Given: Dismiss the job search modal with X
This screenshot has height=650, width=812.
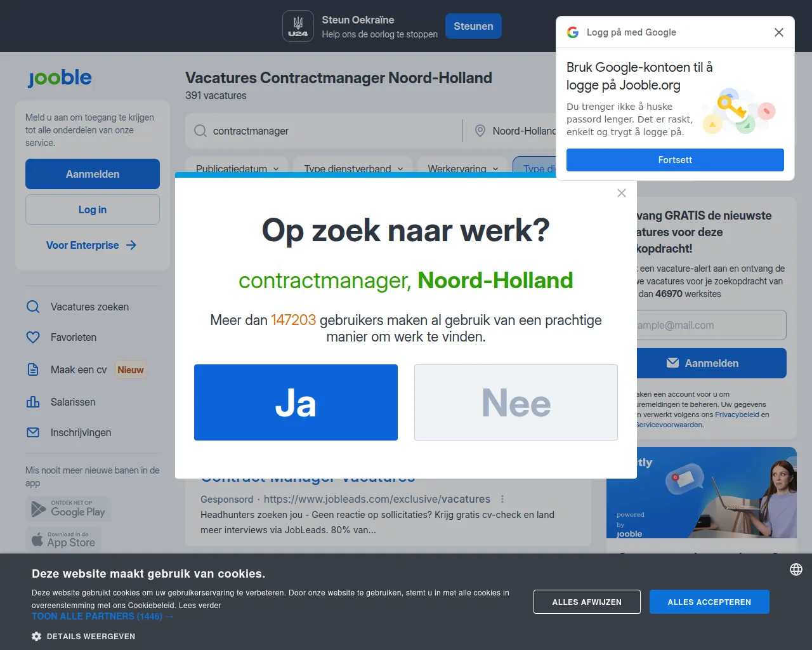Looking at the screenshot, I should [622, 193].
